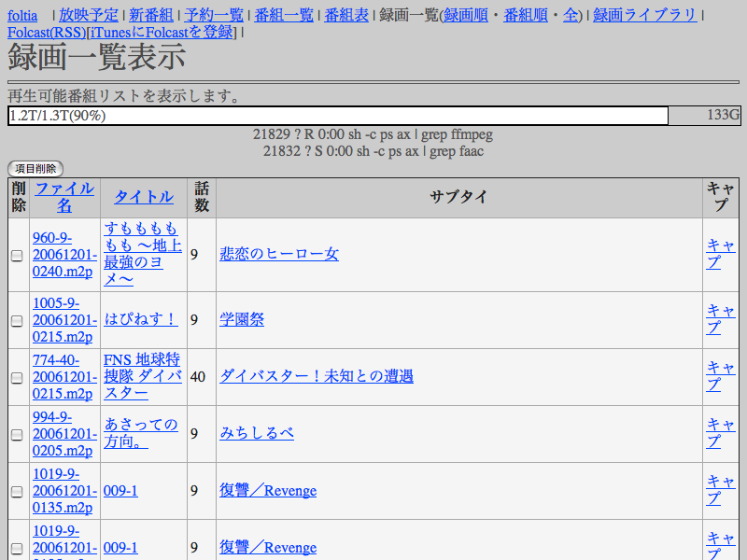Screen dimensions: 747x560
Task: Click the 項目削除 delete button
Action: point(35,169)
